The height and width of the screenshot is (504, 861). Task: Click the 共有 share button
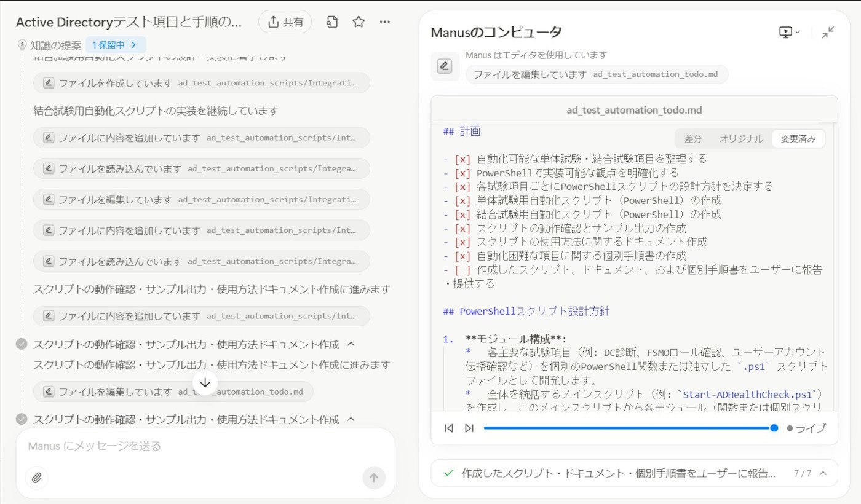(285, 22)
